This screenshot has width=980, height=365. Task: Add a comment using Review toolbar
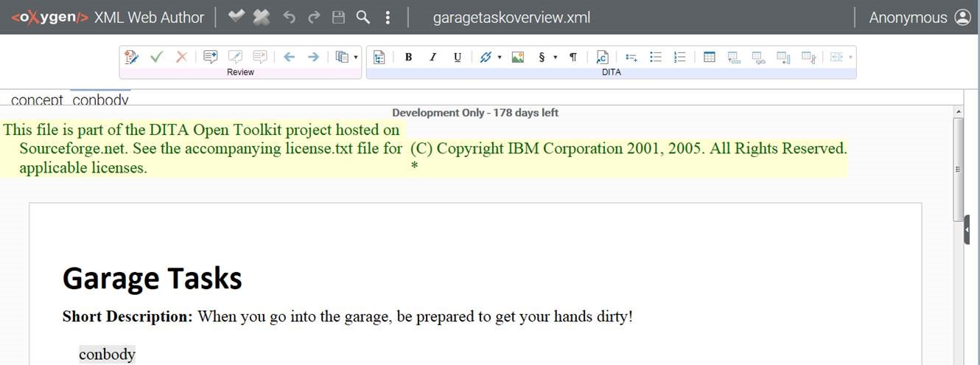click(211, 57)
